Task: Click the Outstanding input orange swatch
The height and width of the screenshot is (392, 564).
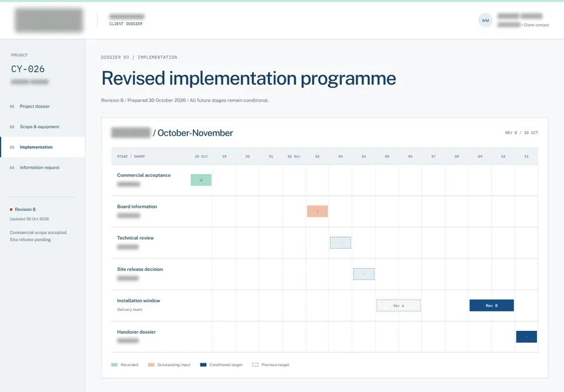Action: [151, 364]
